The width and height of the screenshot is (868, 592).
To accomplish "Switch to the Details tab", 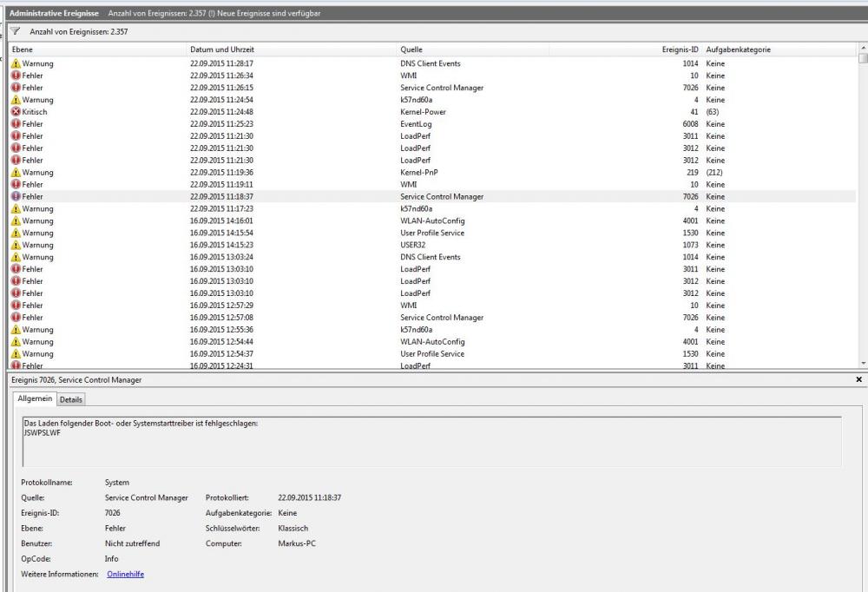I will 71,399.
